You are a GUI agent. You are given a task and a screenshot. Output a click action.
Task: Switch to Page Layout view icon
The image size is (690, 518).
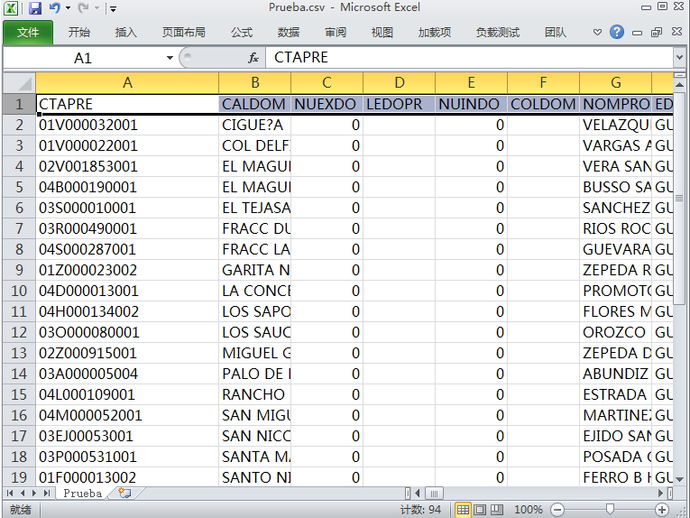[480, 510]
